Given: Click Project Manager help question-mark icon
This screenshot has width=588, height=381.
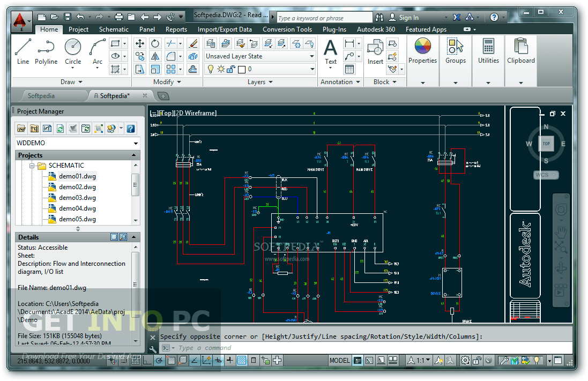Looking at the screenshot, I should click(x=130, y=129).
